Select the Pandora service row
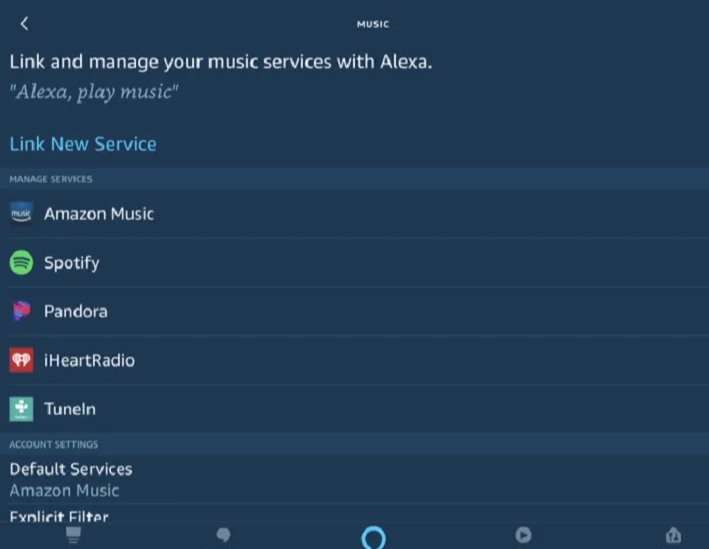 pyautogui.click(x=354, y=311)
